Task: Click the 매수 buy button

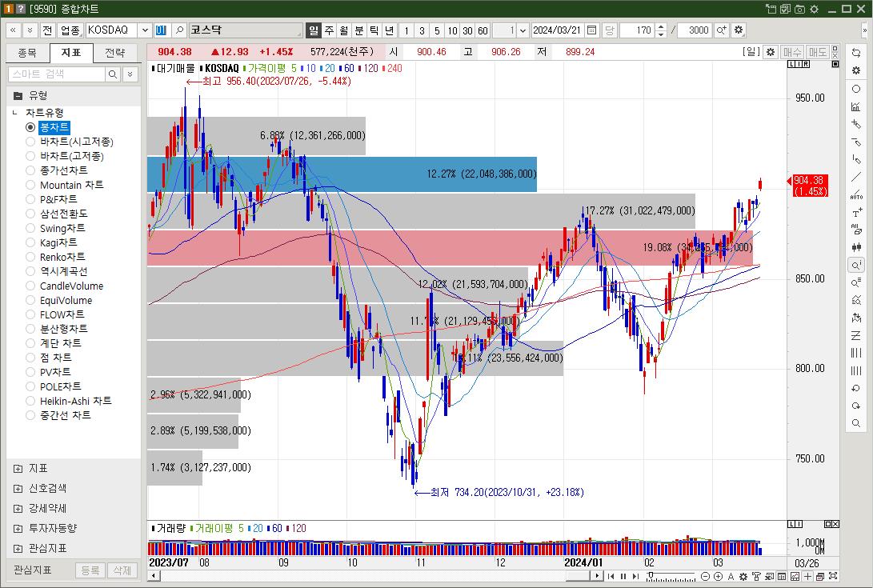Action: click(x=791, y=52)
